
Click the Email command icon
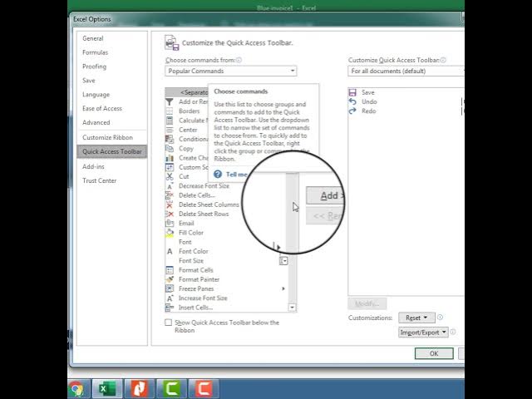coord(170,224)
